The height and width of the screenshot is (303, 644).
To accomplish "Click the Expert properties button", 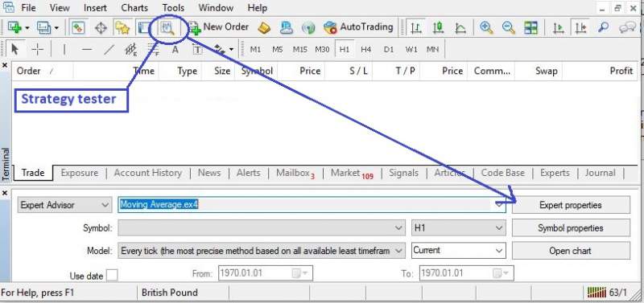I will pos(571,205).
